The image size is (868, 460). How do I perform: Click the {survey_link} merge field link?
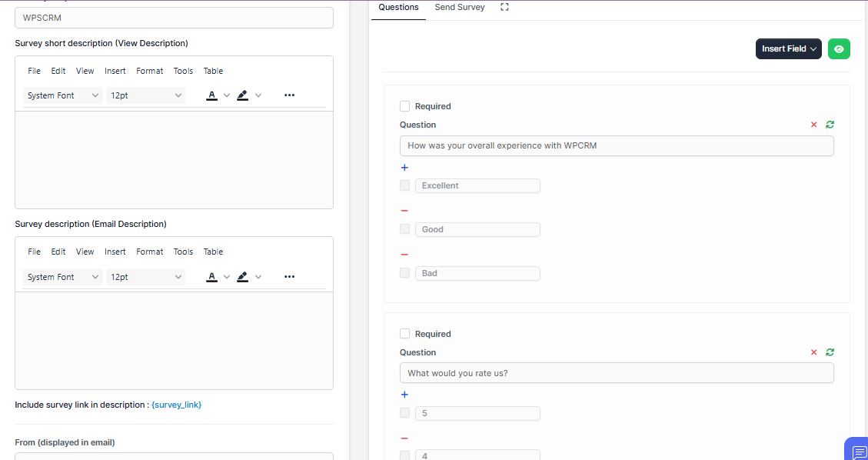pos(176,405)
